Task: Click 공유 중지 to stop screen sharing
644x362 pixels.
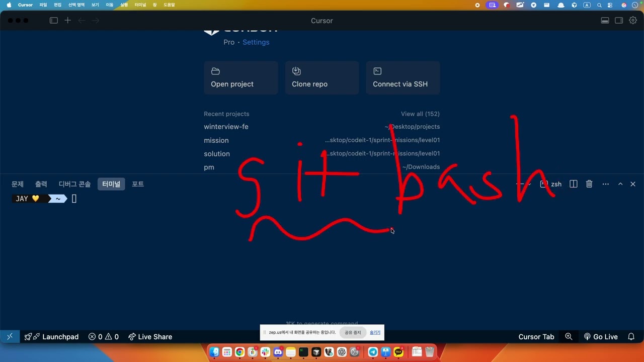Action: click(353, 332)
